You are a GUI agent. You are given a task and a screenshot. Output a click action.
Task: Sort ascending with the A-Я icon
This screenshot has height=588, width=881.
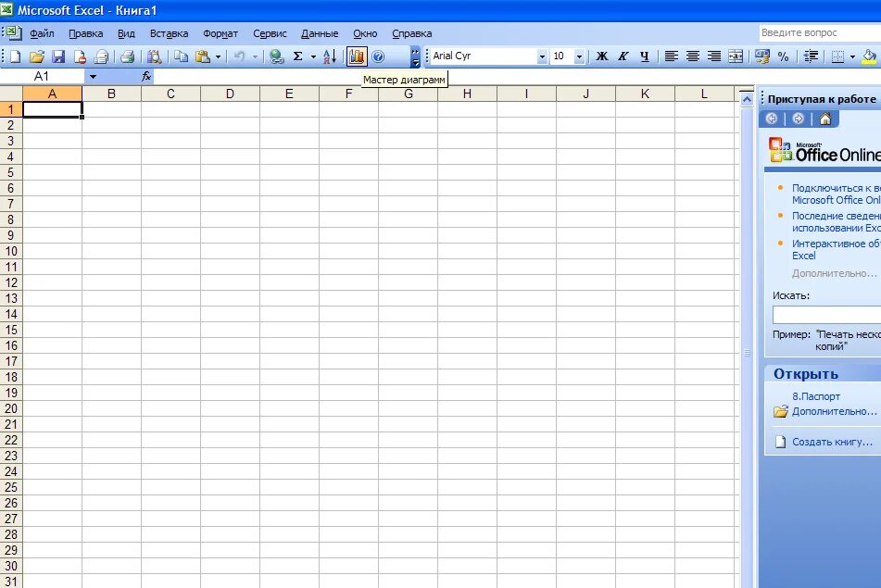coord(331,56)
